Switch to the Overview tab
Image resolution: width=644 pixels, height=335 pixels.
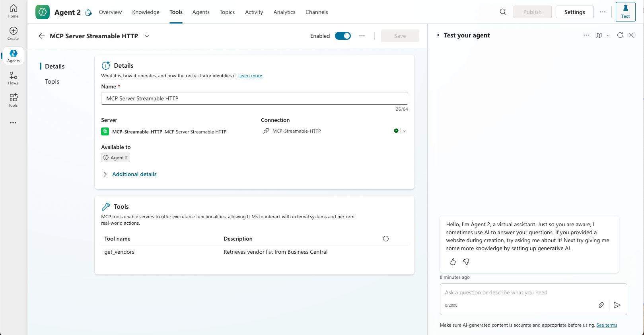tap(110, 12)
